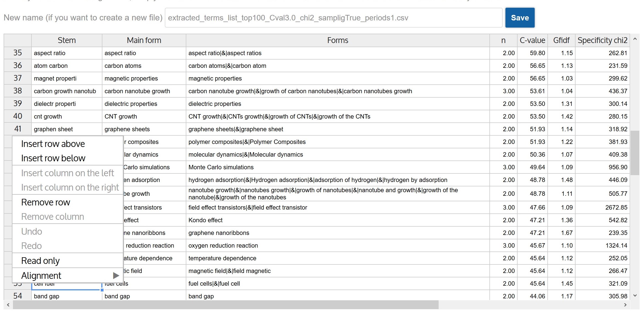The width and height of the screenshot is (644, 316).
Task: Select Gfidf cell 1.67
Action: (561, 233)
